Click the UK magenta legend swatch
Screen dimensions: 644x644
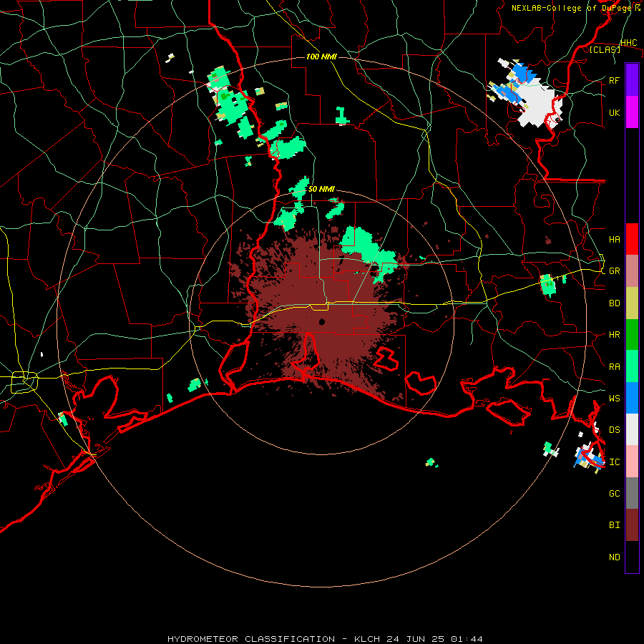click(632, 112)
